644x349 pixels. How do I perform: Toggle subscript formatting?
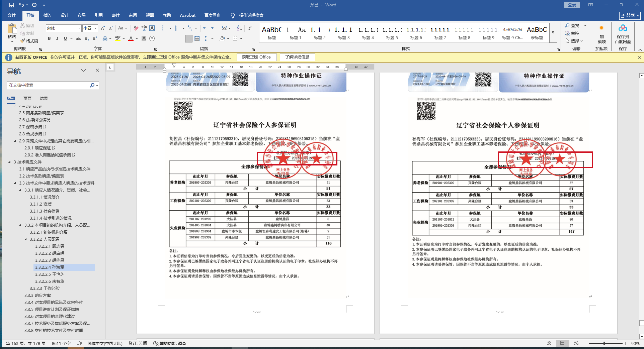87,38
